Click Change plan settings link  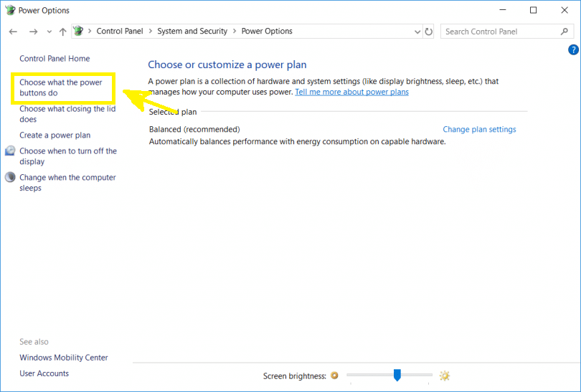tap(479, 129)
